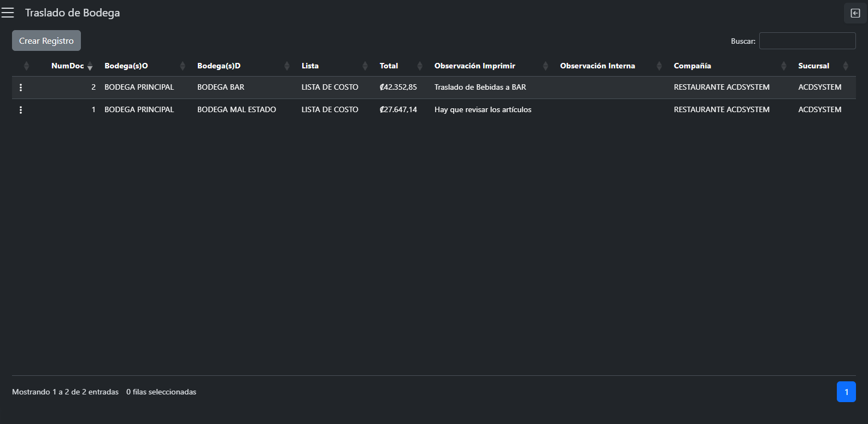Sort by Total column header
Viewport: 868px width, 424px height.
click(x=389, y=66)
